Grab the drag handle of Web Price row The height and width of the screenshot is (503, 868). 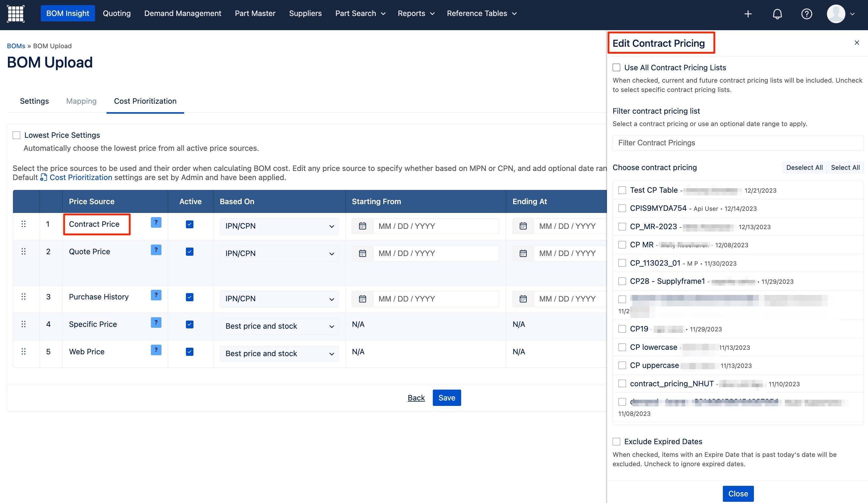(x=24, y=352)
